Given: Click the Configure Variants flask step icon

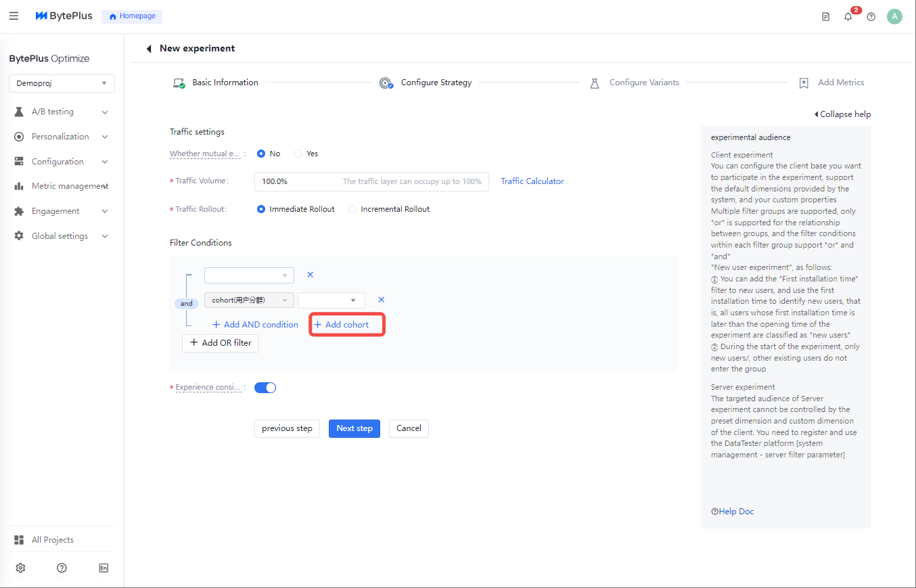Looking at the screenshot, I should click(x=595, y=83).
